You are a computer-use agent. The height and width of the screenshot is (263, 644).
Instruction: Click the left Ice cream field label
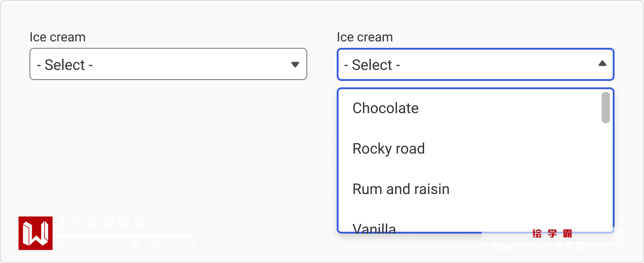(57, 37)
